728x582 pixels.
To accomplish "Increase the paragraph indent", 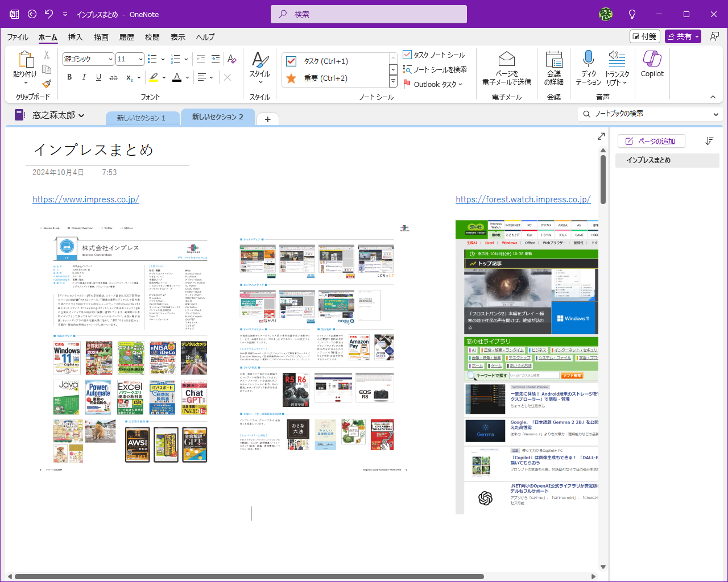I will [x=216, y=59].
